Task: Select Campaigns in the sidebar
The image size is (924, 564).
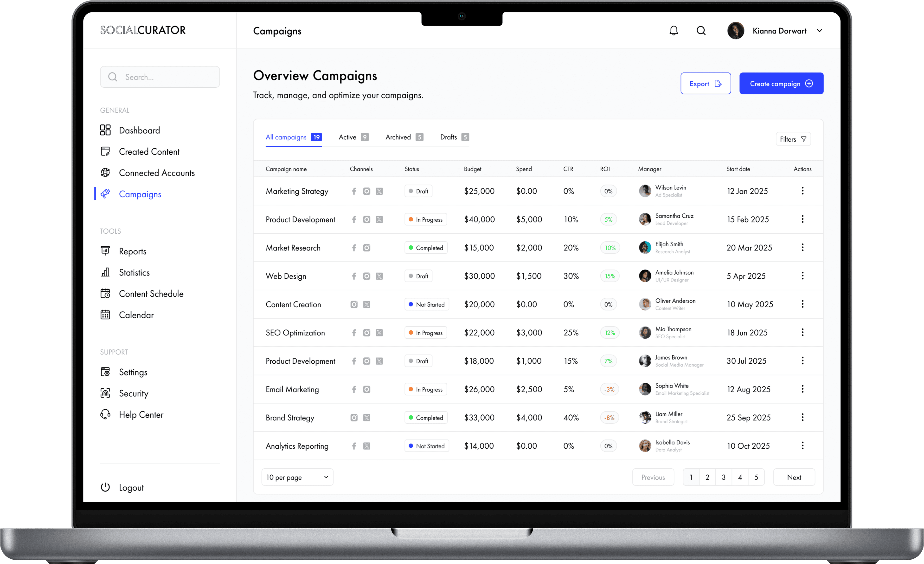Action: click(x=130, y=194)
